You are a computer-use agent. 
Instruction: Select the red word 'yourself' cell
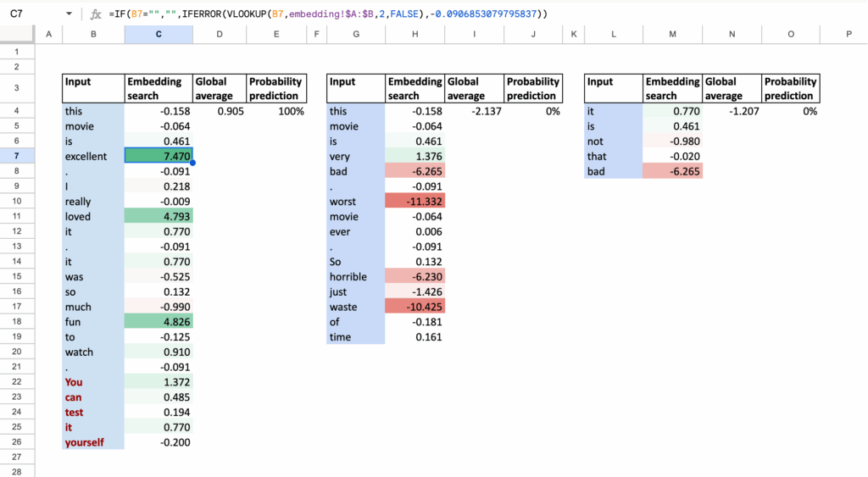[93, 442]
